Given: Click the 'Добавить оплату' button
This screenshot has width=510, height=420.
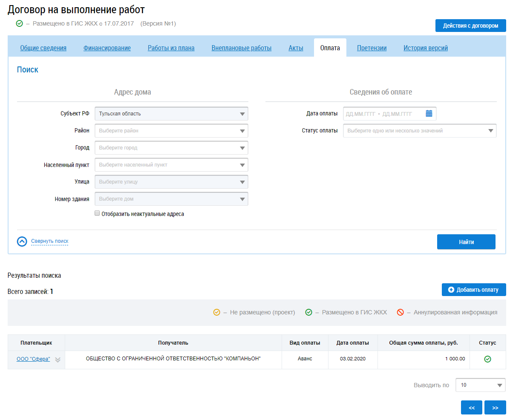Looking at the screenshot, I should click(473, 290).
